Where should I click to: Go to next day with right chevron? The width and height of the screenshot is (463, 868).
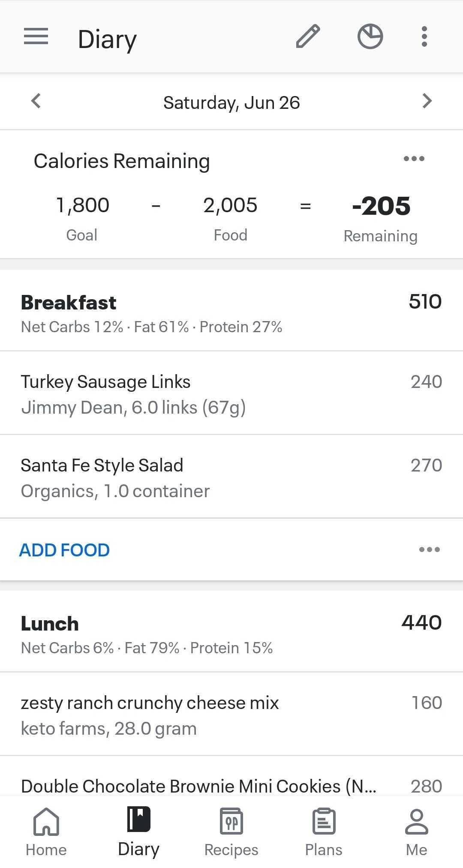[x=427, y=101]
